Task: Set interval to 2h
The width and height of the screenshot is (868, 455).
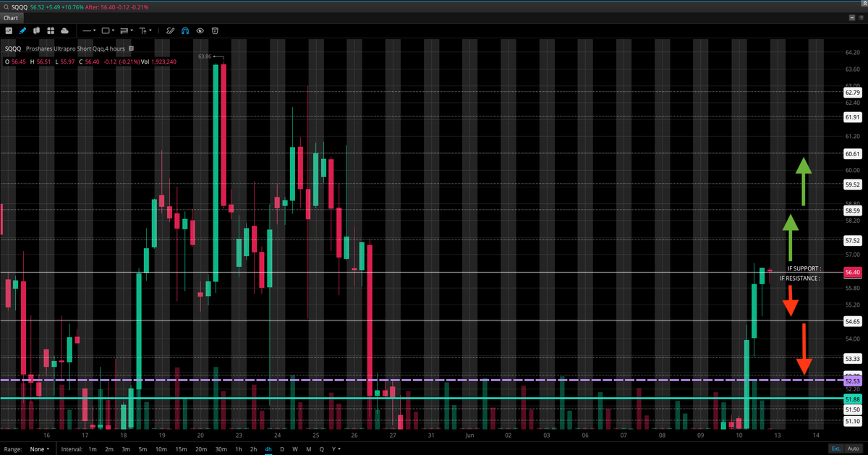Action: 253,449
